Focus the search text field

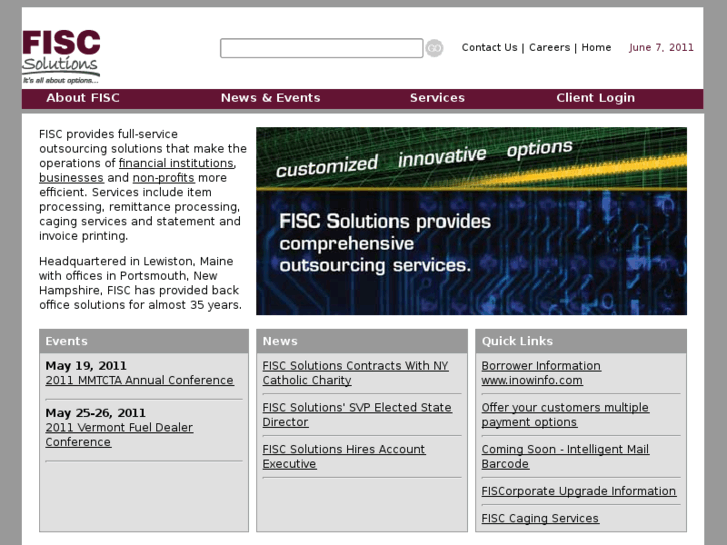[x=322, y=48]
